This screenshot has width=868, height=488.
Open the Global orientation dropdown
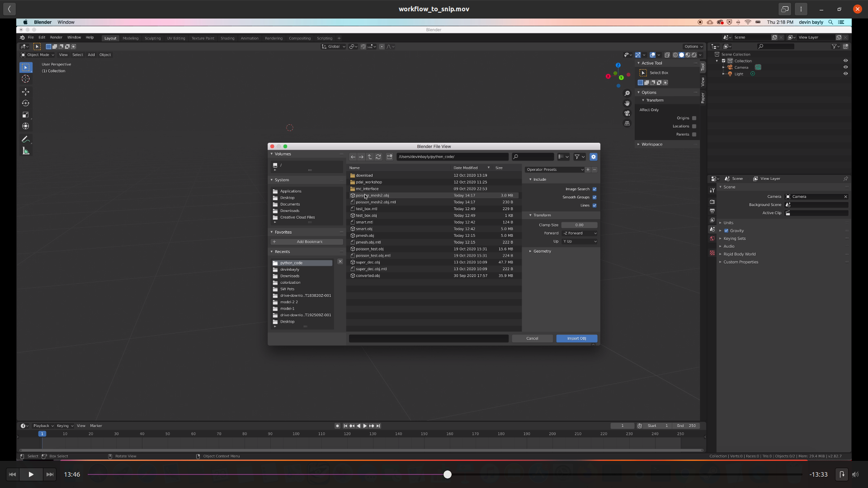pyautogui.click(x=334, y=47)
